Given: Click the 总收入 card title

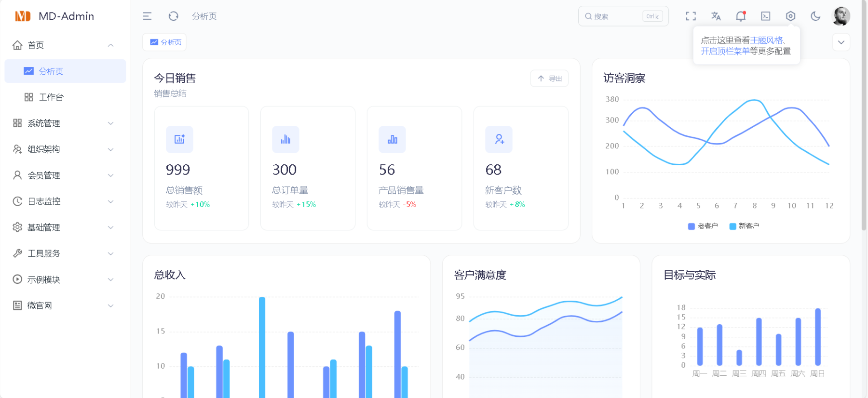Looking at the screenshot, I should tap(170, 275).
